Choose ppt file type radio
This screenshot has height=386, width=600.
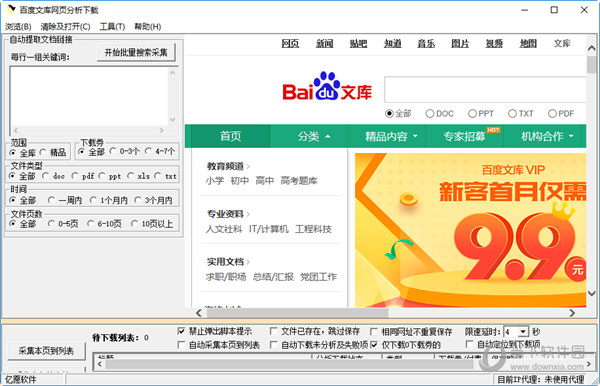[x=101, y=176]
